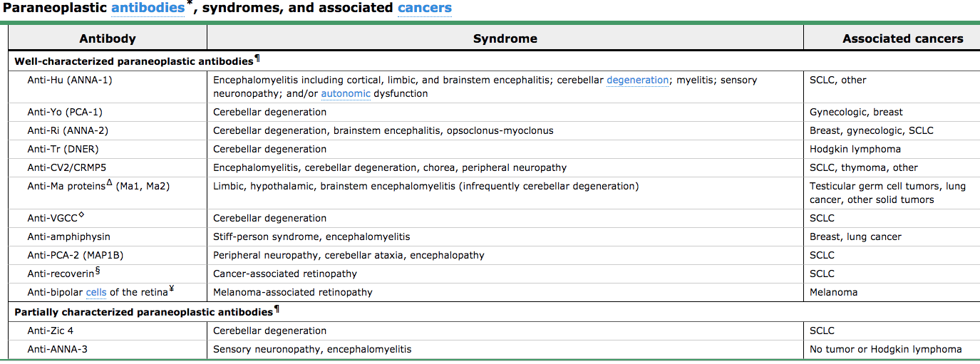Select the Anti-Hu (ANNA-1) antibody cell

[70, 80]
